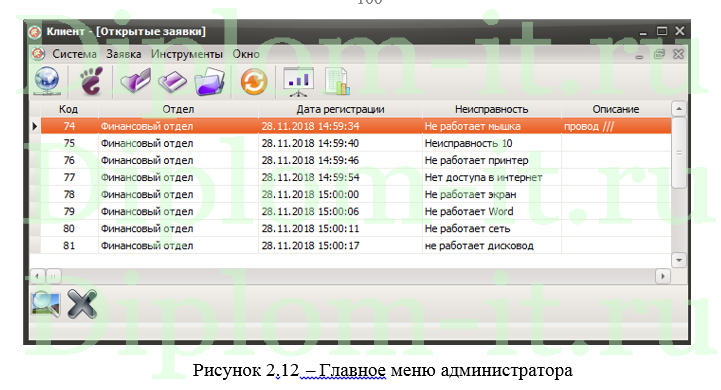Screen dimensions: 721x390
Task: Click the 'Нет доступа в интернет' cell
Action: coord(492,177)
